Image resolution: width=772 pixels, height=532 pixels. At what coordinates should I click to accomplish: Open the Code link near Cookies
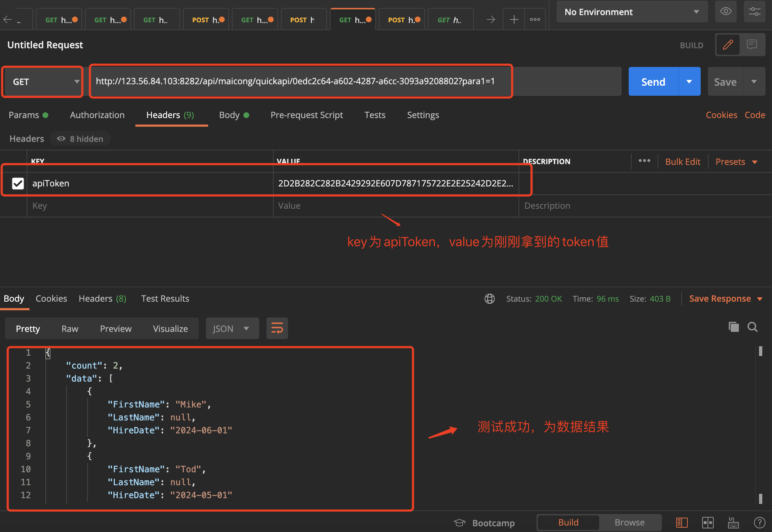tap(755, 114)
